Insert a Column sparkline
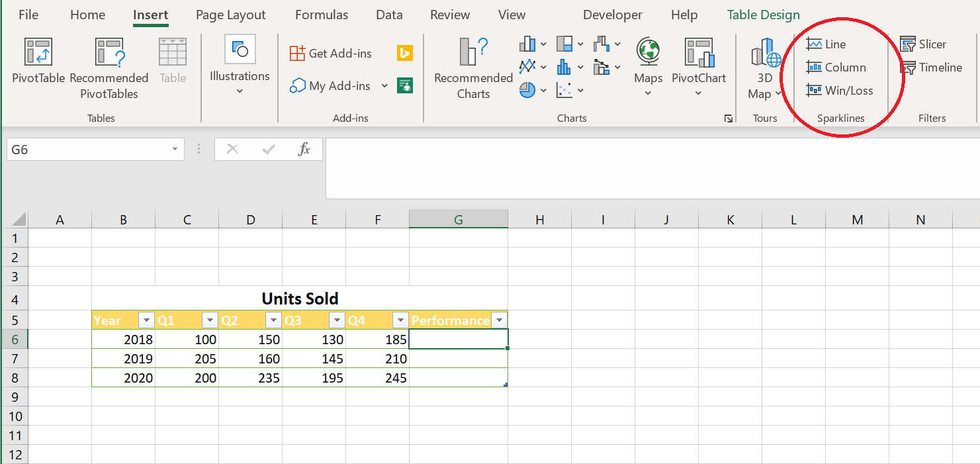 click(836, 68)
